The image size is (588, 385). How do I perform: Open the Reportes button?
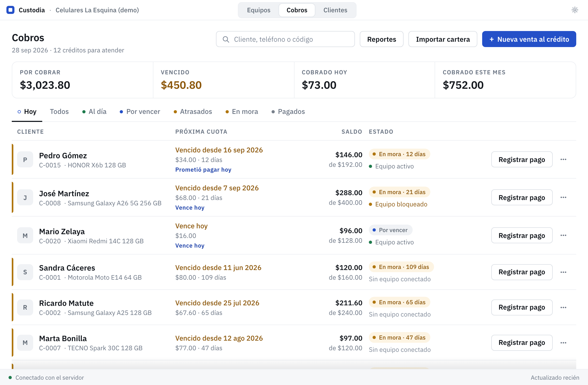coord(381,39)
